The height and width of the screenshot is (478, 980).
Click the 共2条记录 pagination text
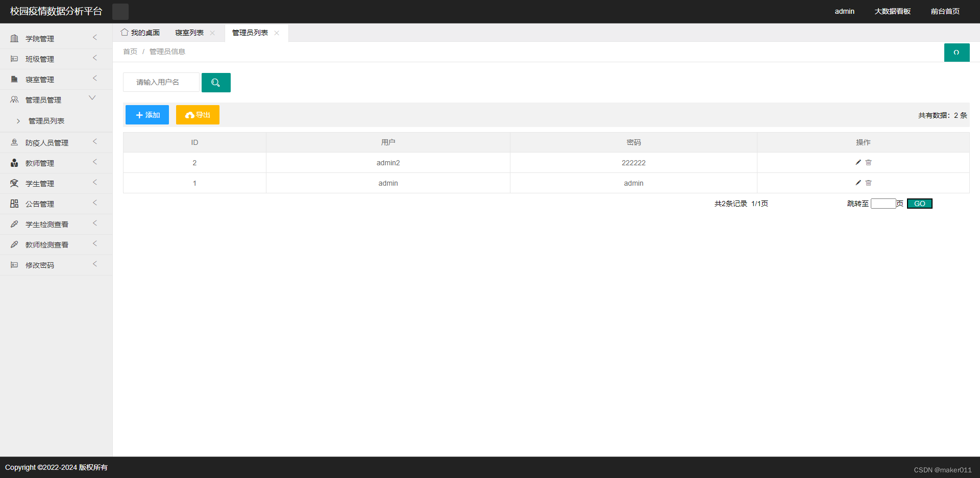point(730,204)
